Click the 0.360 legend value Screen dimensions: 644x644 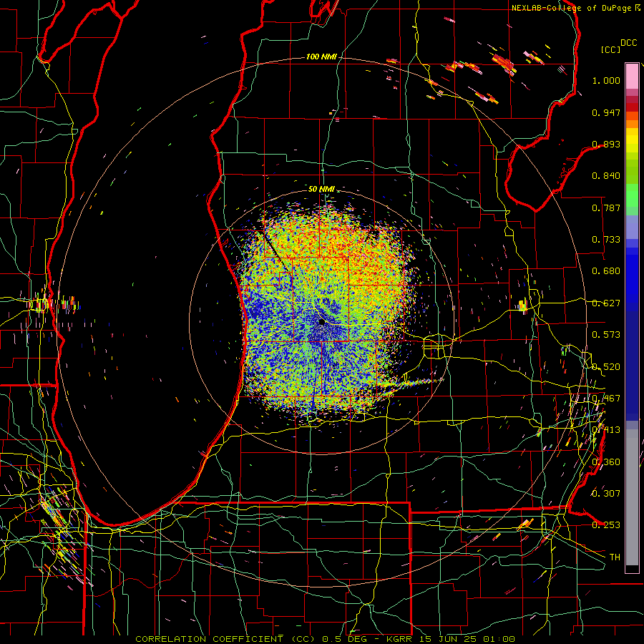coord(606,462)
